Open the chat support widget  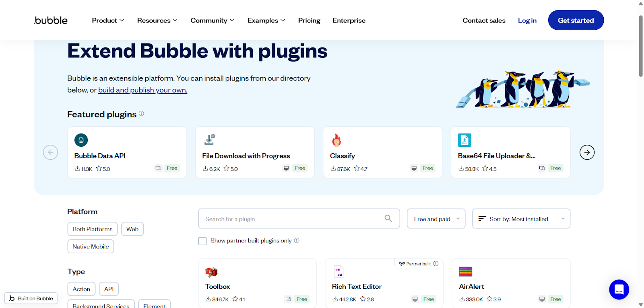point(619,290)
